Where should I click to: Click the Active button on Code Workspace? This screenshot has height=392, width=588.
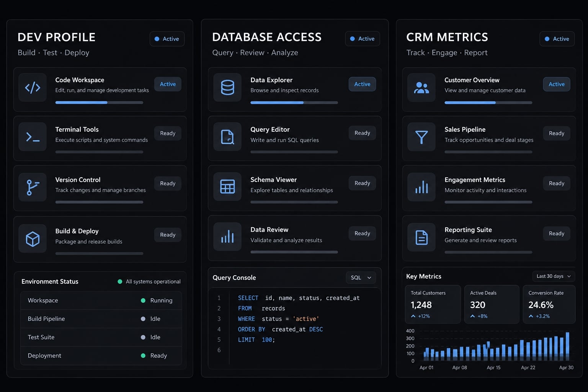[168, 84]
